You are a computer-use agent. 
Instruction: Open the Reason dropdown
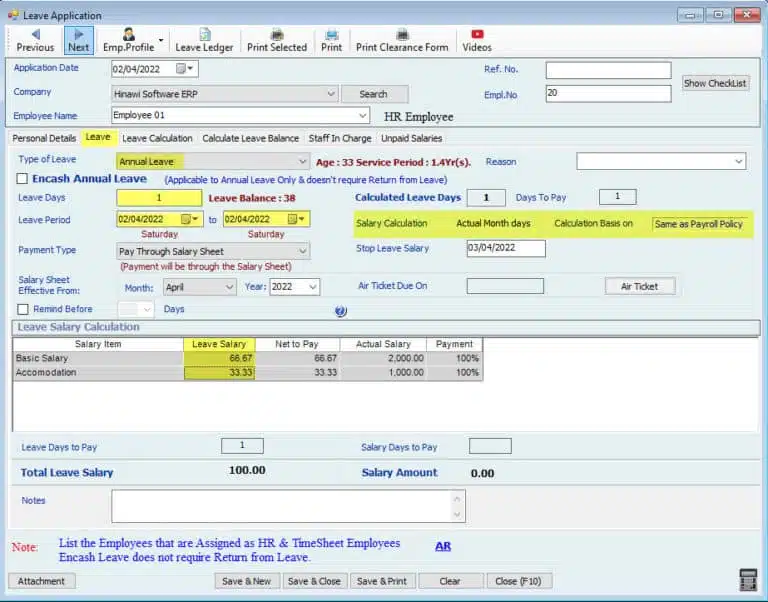click(739, 161)
